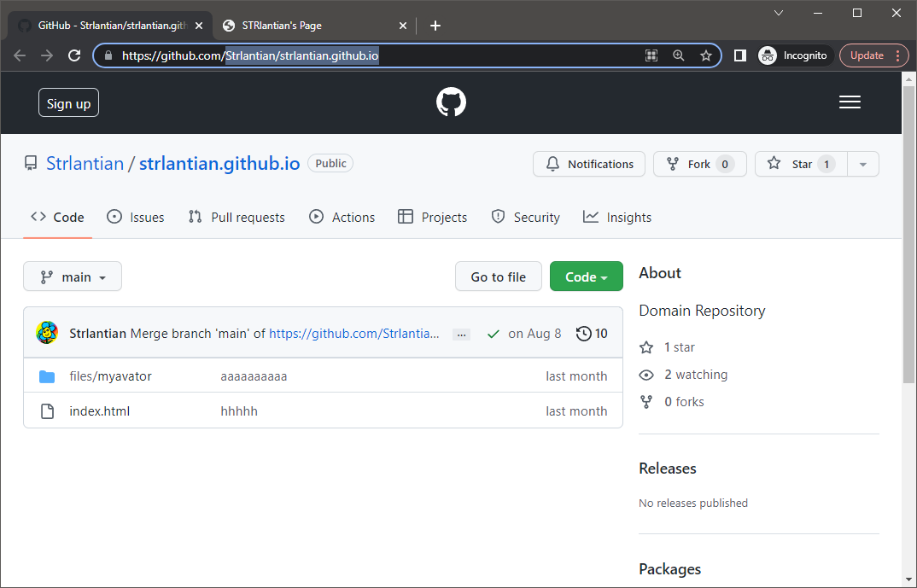The height and width of the screenshot is (588, 917).
Task: Click the Notifications button
Action: point(589,164)
